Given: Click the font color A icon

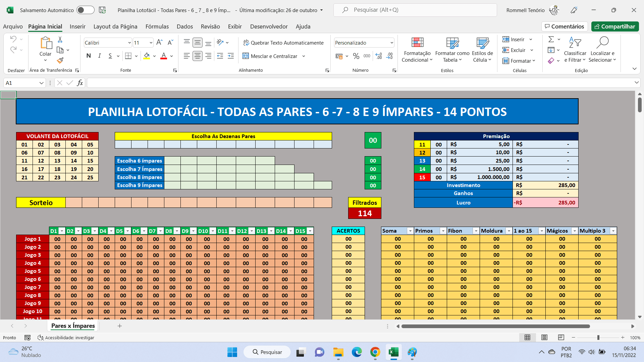Looking at the screenshot, I should point(164,56).
